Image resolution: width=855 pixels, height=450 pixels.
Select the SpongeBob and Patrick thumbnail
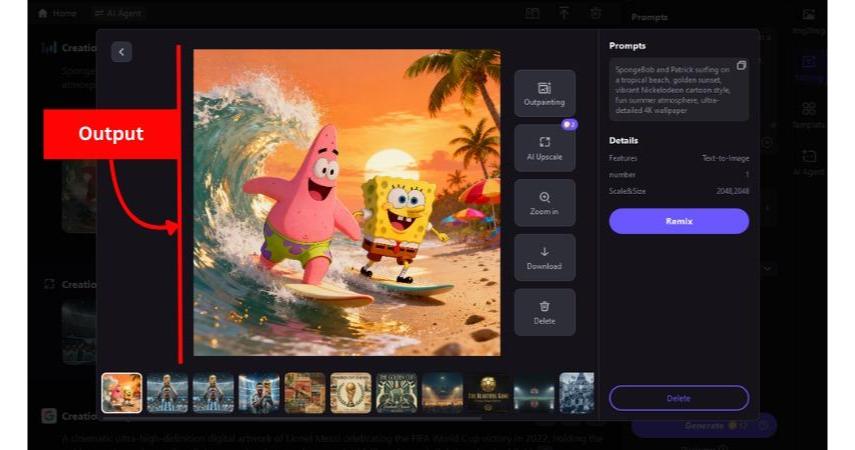click(x=122, y=393)
